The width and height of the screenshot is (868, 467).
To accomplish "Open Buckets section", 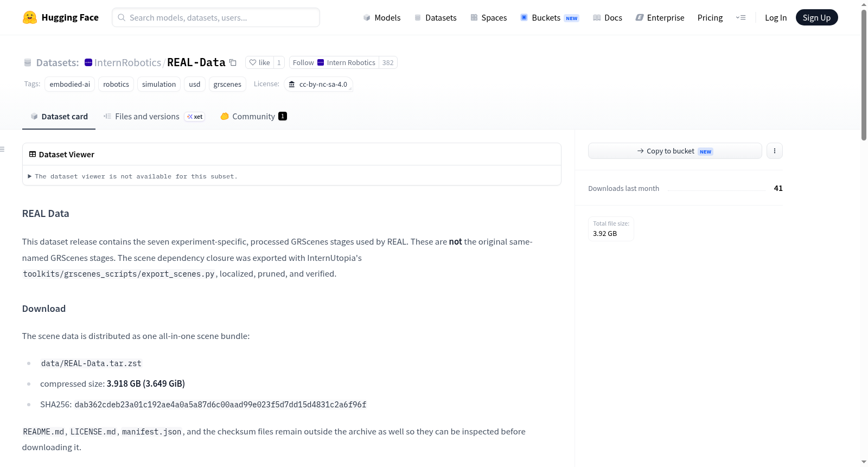I will (550, 17).
